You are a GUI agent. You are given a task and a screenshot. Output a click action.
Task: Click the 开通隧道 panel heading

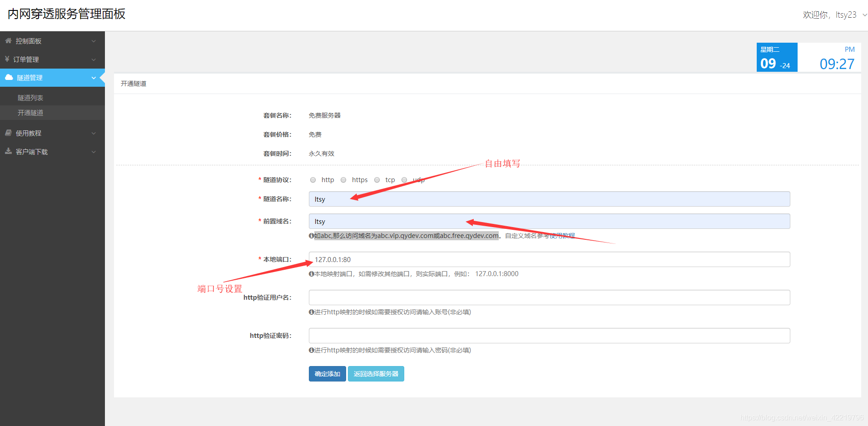click(134, 84)
